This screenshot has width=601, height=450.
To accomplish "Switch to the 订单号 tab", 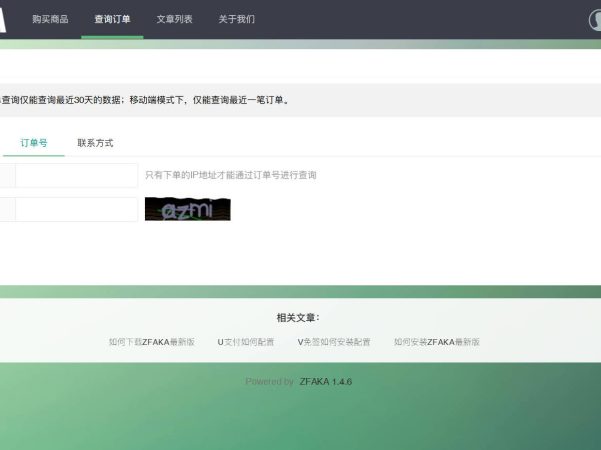I will 34,143.
